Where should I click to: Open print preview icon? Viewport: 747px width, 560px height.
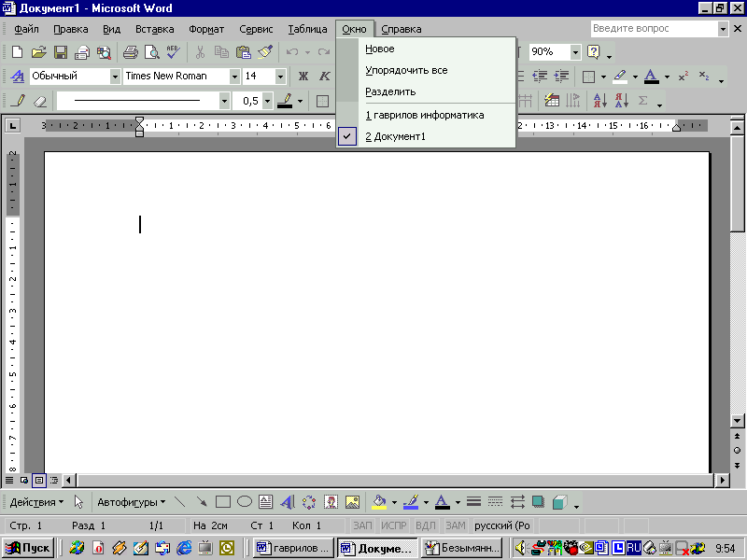click(x=152, y=51)
